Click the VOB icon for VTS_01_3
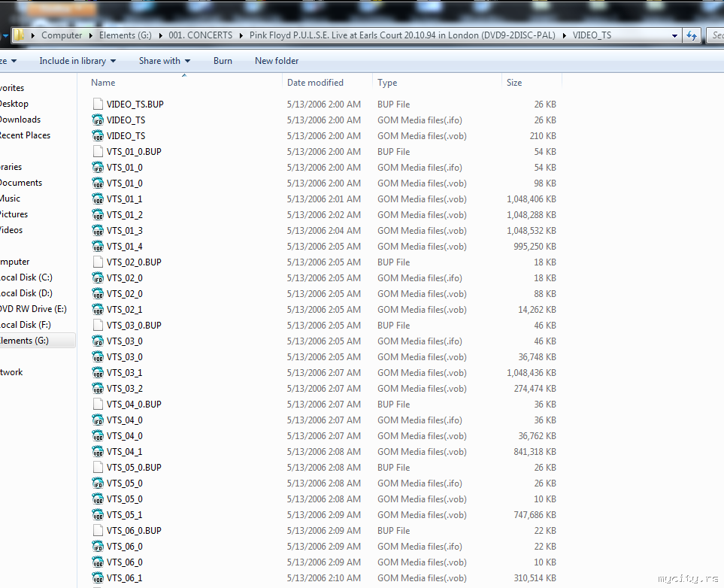Viewport: 724px width, 588px height. point(98,230)
